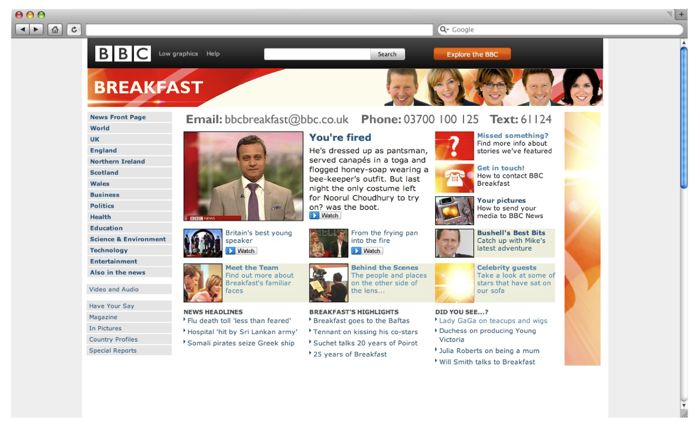The width and height of the screenshot is (699, 436).
Task: Select Politics sidebar item
Action: click(x=129, y=206)
